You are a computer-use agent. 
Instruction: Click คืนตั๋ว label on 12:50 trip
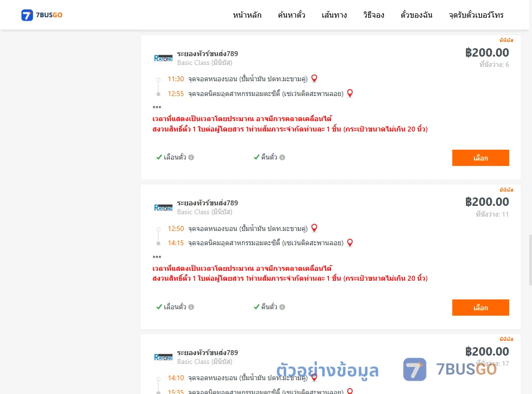click(269, 307)
